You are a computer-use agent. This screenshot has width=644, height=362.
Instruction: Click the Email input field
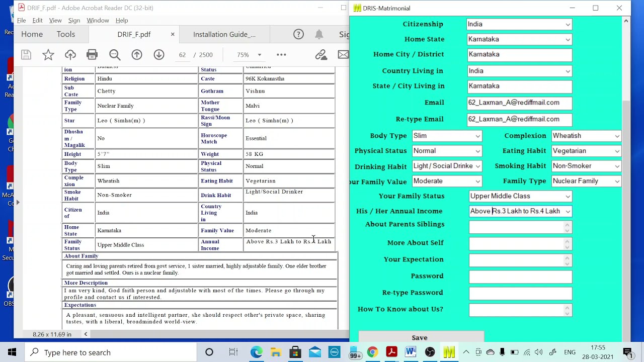[519, 103]
